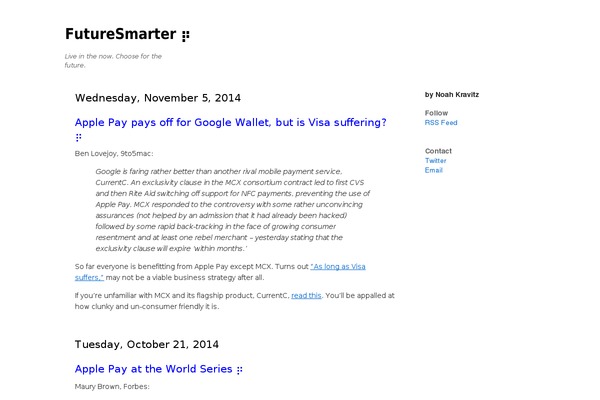Click the "Maury Brown, Forbes" attribution line
Viewport: 600px width, 400px height.
[x=112, y=387]
